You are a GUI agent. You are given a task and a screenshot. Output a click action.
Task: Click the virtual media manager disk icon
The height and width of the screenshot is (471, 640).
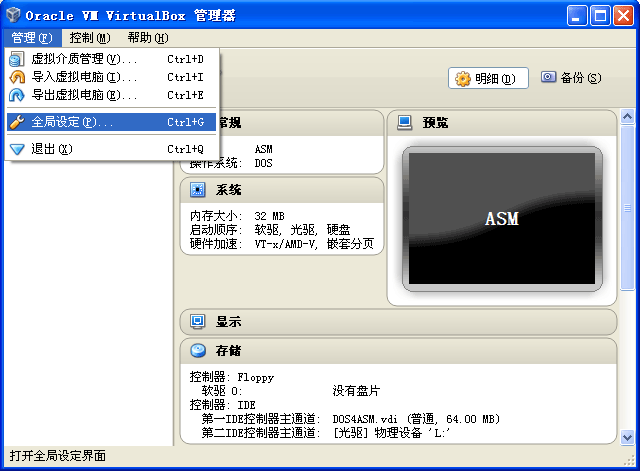pyautogui.click(x=17, y=59)
